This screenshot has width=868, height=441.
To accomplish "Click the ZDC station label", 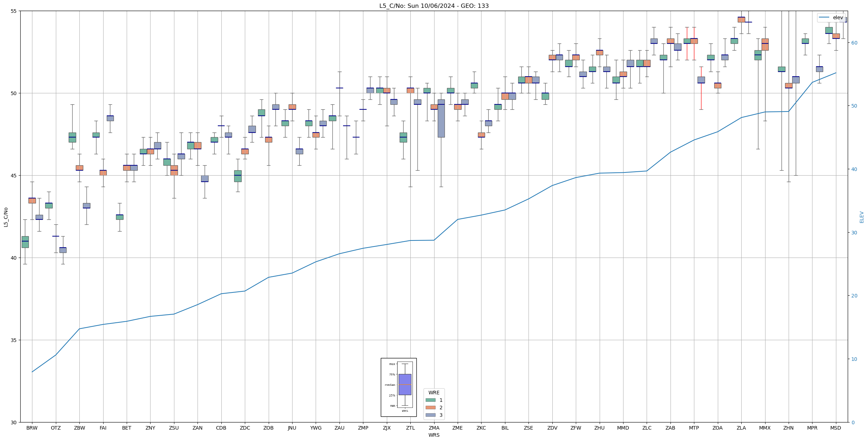I will point(245,428).
